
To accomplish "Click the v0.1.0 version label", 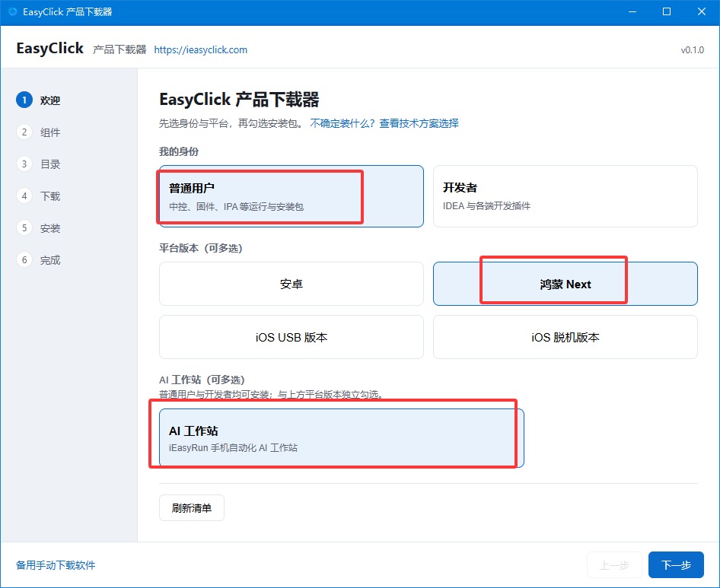I will coord(692,50).
